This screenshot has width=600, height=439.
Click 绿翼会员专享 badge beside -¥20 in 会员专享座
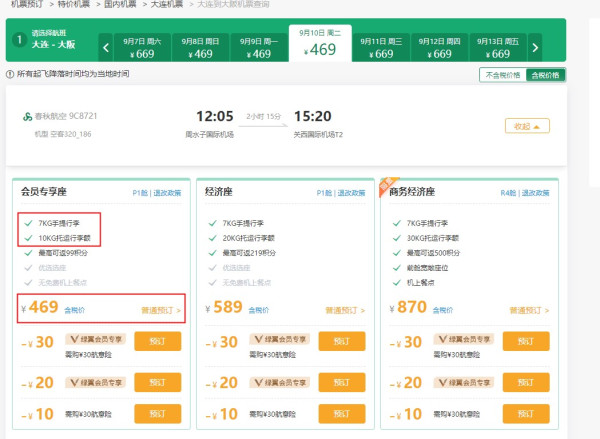96,382
